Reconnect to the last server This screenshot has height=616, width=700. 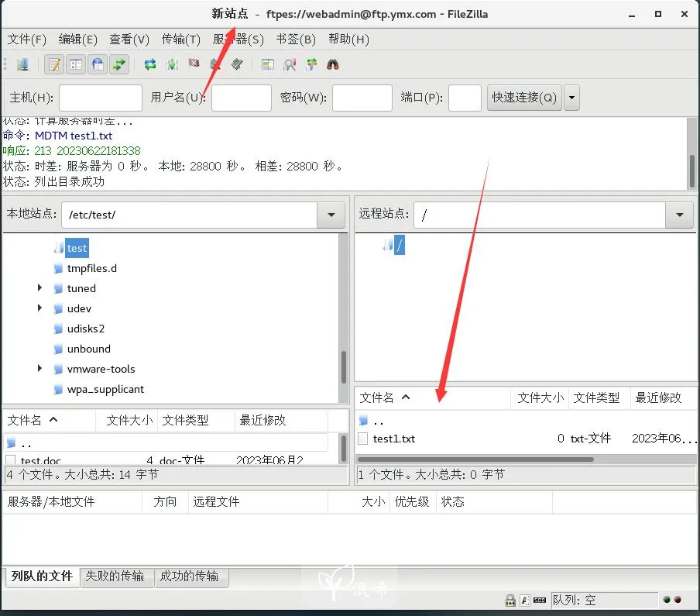pos(237,65)
